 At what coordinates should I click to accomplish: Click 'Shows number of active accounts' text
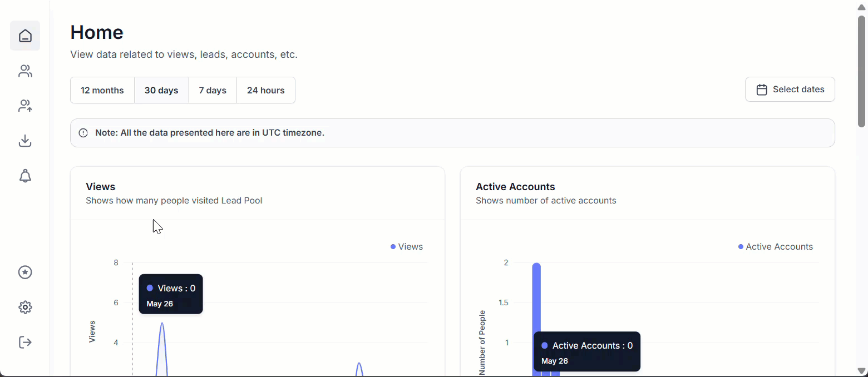point(546,201)
